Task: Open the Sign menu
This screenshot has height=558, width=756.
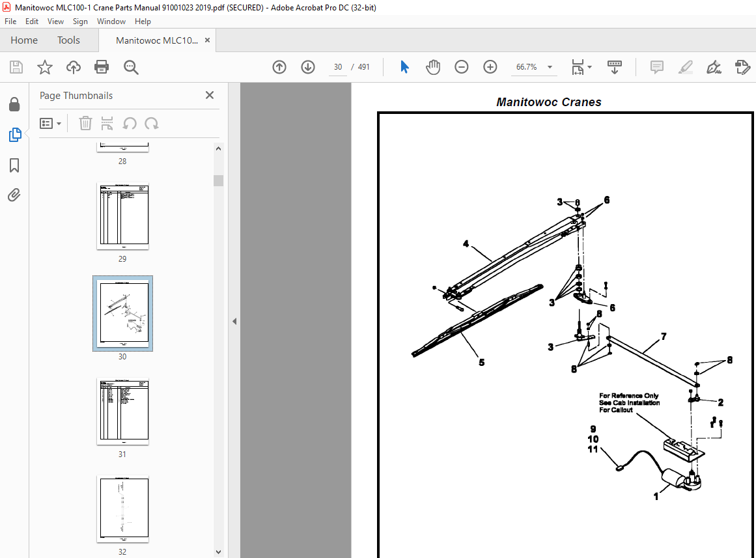Action: pos(80,21)
